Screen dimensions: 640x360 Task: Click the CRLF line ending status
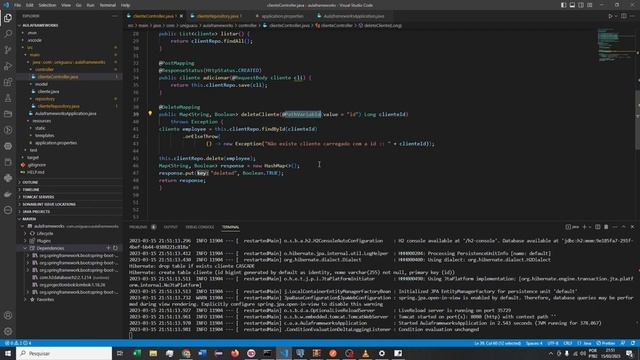pyautogui.click(x=568, y=343)
